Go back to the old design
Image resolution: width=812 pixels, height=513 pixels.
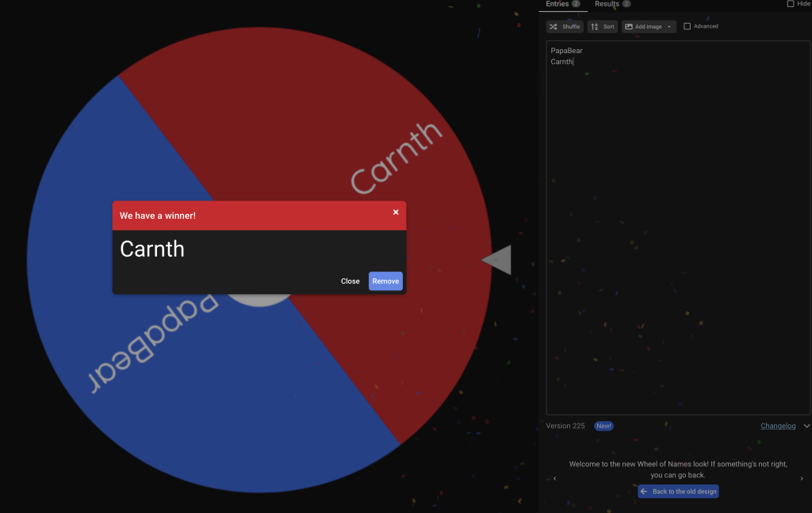[x=678, y=492]
